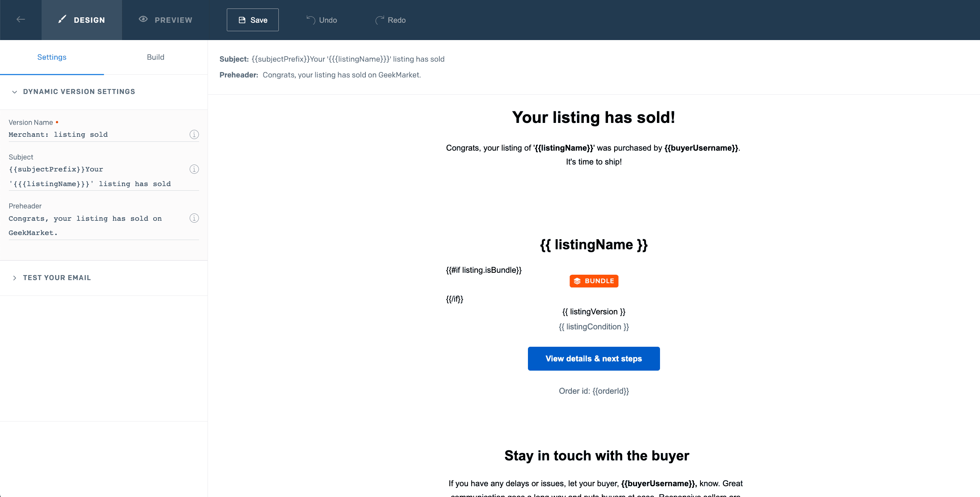Click the info circle icon next to Version Name

point(194,134)
